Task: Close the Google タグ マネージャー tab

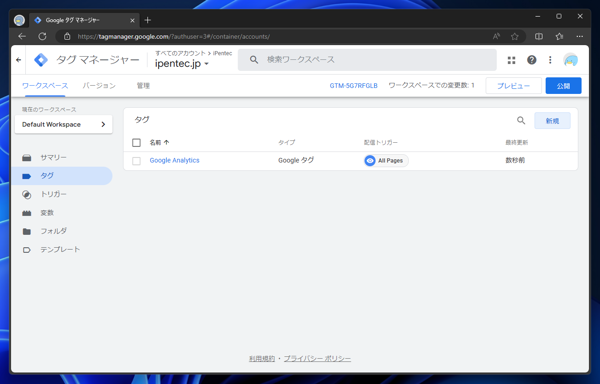Action: click(x=132, y=20)
